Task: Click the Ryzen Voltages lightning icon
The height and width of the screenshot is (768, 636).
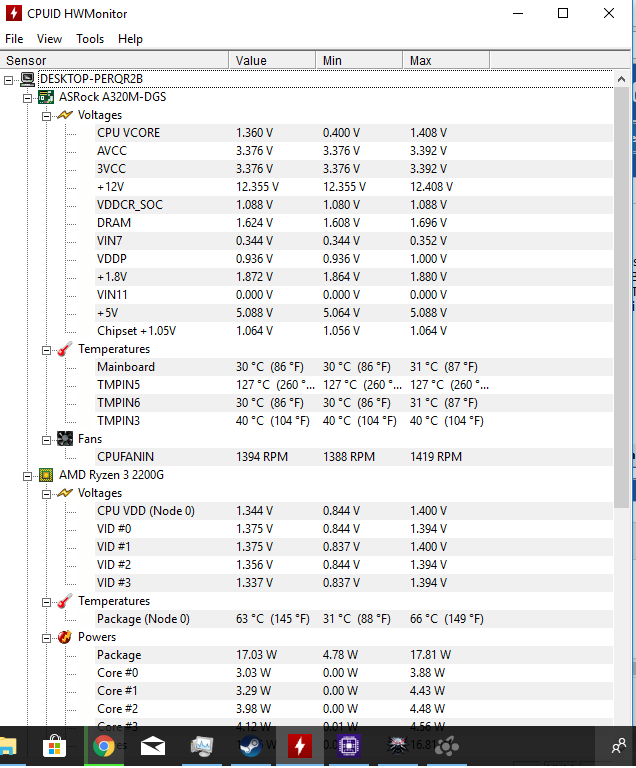Action: click(x=65, y=493)
